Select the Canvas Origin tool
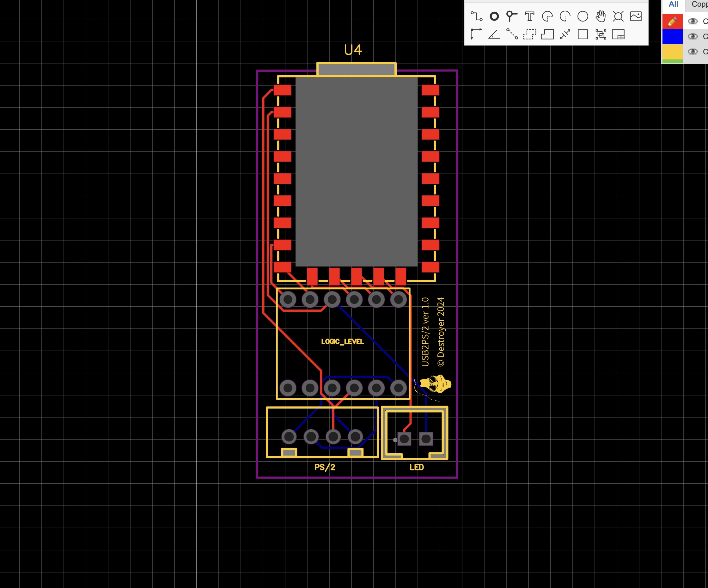 pos(476,34)
